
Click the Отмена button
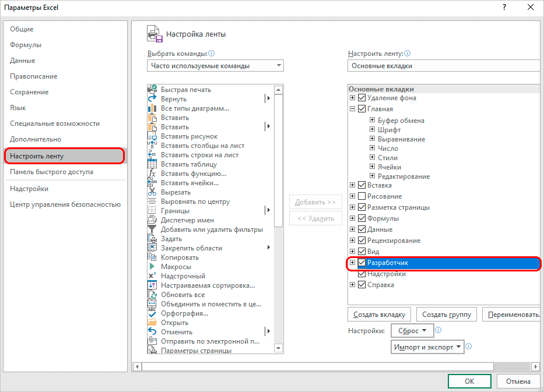click(518, 382)
